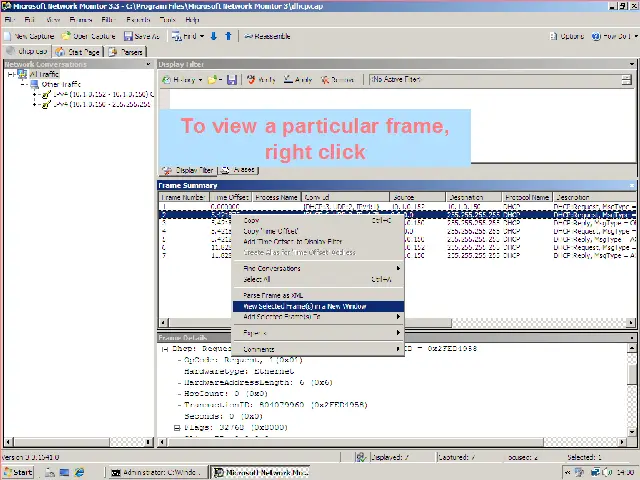Click the load filter folder icon
This screenshot has height=480, width=640.
(x=212, y=80)
